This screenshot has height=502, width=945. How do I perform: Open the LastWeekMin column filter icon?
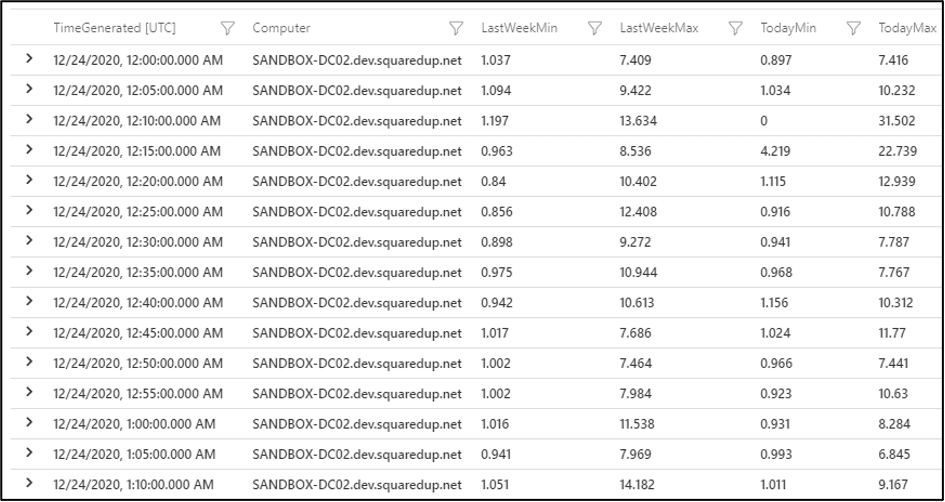595,28
